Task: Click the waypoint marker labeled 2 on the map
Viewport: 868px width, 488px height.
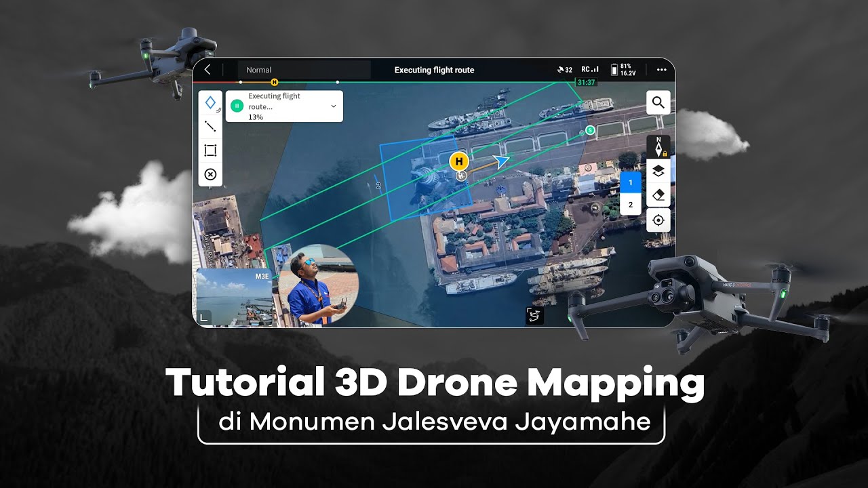Action: [378, 185]
